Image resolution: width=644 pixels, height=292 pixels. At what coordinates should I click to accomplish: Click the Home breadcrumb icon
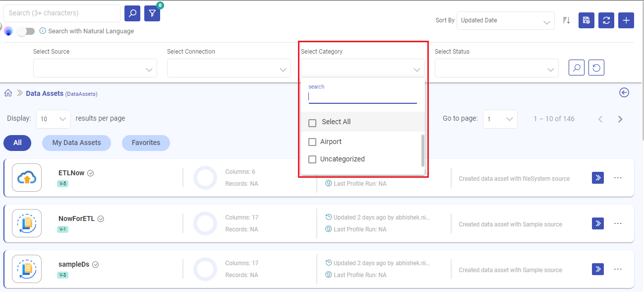tap(7, 92)
